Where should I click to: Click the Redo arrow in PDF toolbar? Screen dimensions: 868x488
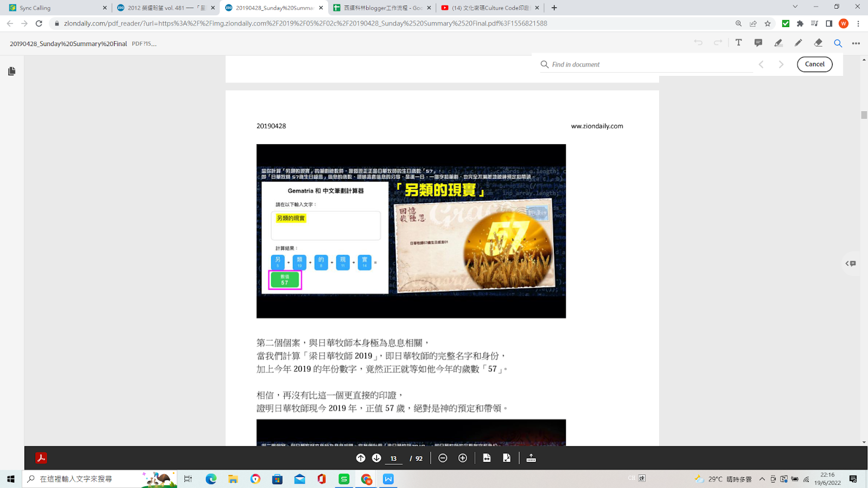point(718,43)
